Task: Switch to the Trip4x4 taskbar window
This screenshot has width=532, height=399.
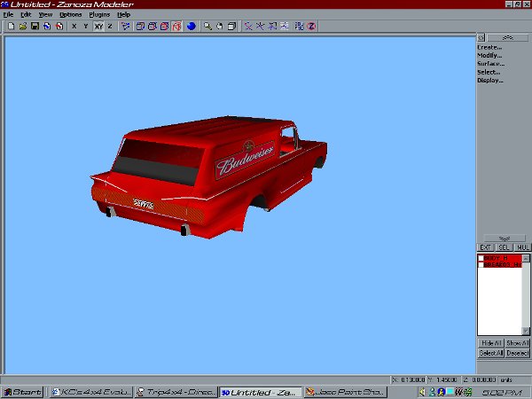Action: click(x=176, y=392)
